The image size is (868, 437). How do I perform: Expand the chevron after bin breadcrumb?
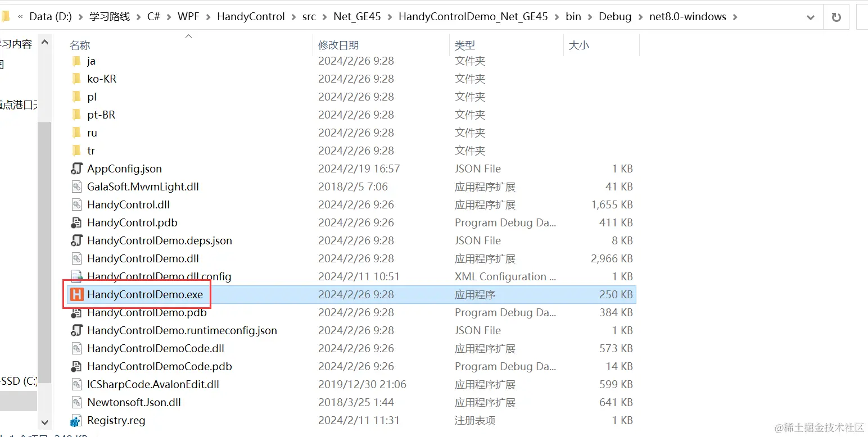point(590,17)
